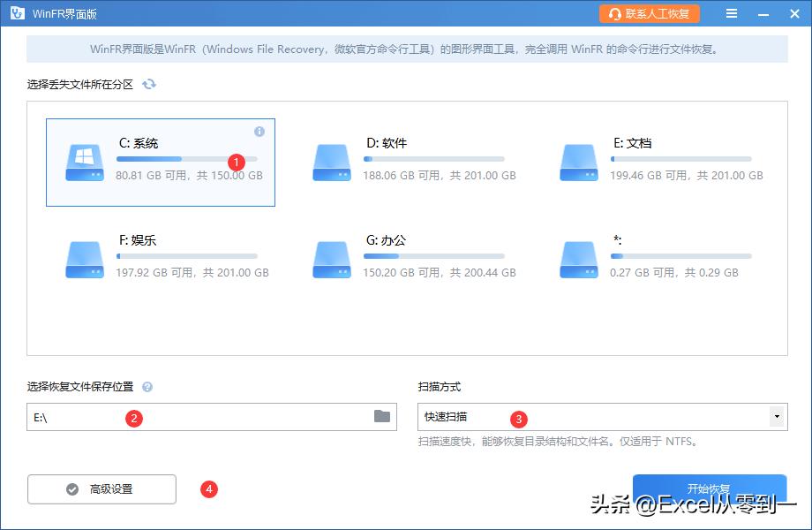Viewport: 812px width, 530px height.
Task: Click the 开始恢复 button
Action: [709, 488]
